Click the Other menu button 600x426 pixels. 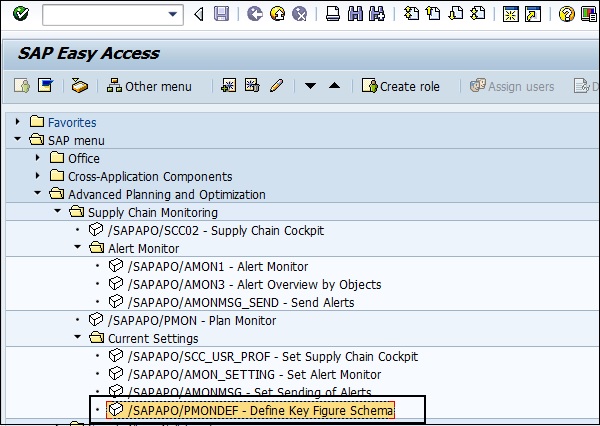coord(149,86)
